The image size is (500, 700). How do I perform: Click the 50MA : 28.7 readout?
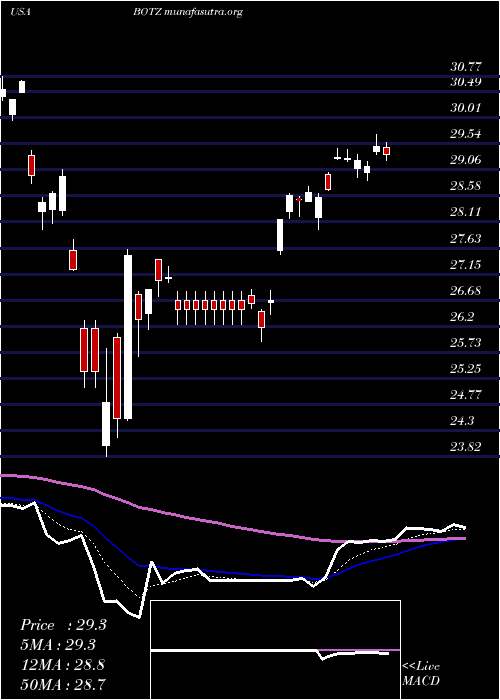click(63, 684)
